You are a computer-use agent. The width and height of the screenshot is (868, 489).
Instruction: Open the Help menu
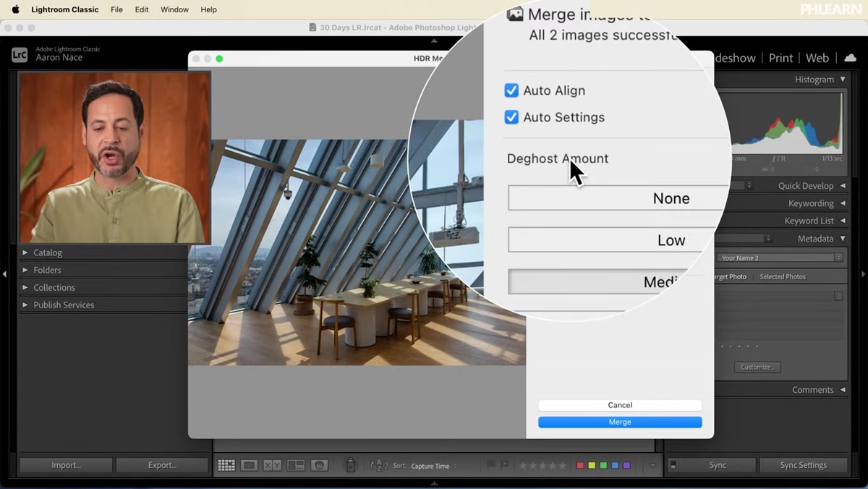208,9
